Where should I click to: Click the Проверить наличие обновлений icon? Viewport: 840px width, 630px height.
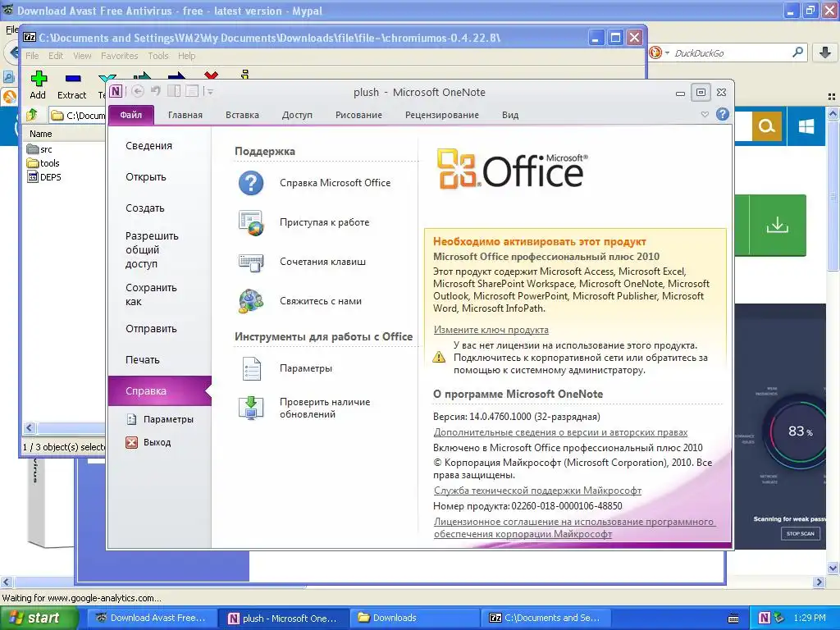tap(251, 408)
